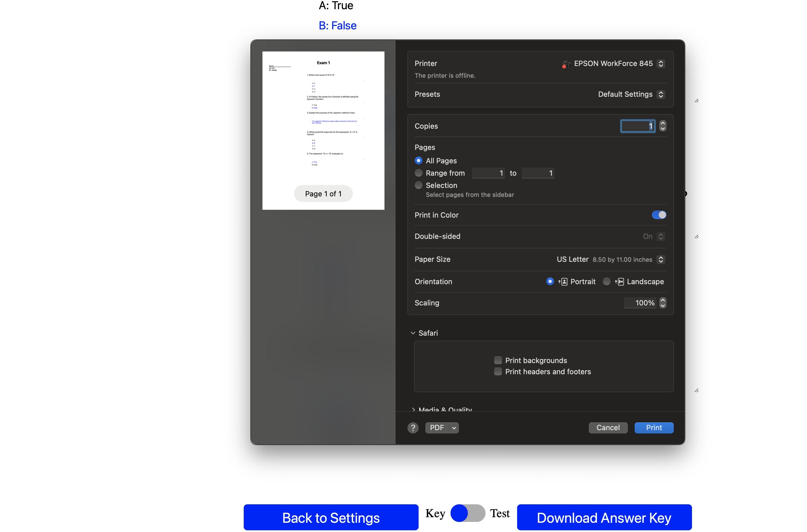Open the Paper Size dropdown
The width and height of the screenshot is (807, 532).
[660, 260]
